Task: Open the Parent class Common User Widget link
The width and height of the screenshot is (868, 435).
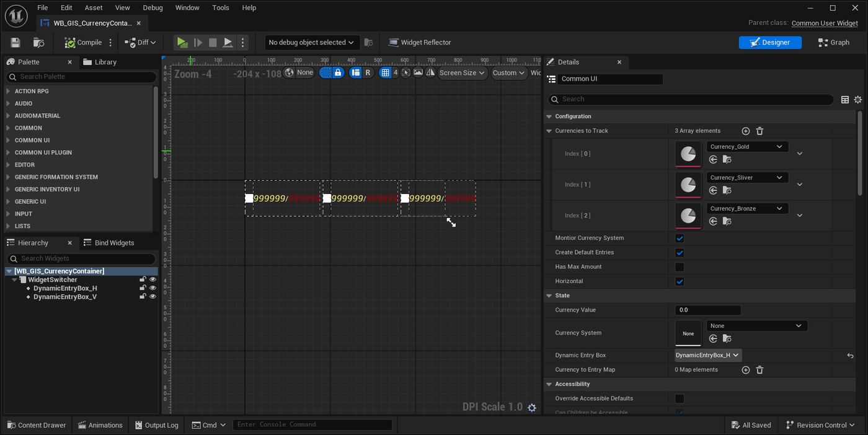Action: click(x=825, y=23)
